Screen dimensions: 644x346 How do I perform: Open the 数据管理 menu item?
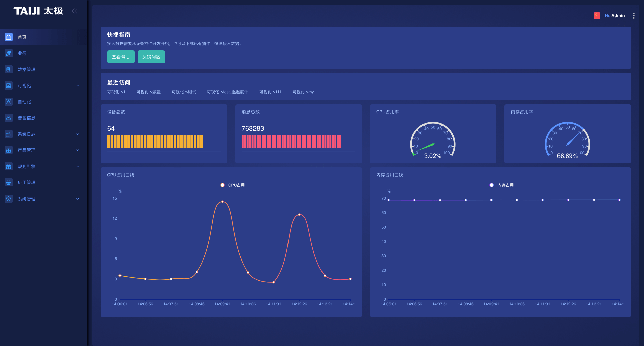click(x=44, y=69)
